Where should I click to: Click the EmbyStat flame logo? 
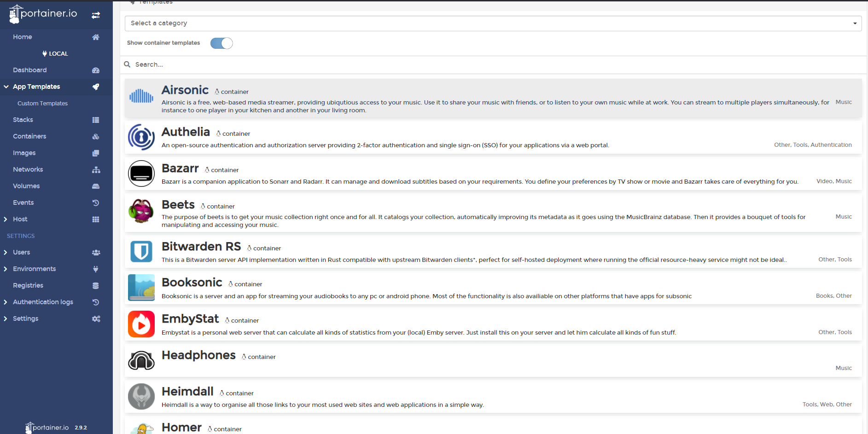point(141,324)
